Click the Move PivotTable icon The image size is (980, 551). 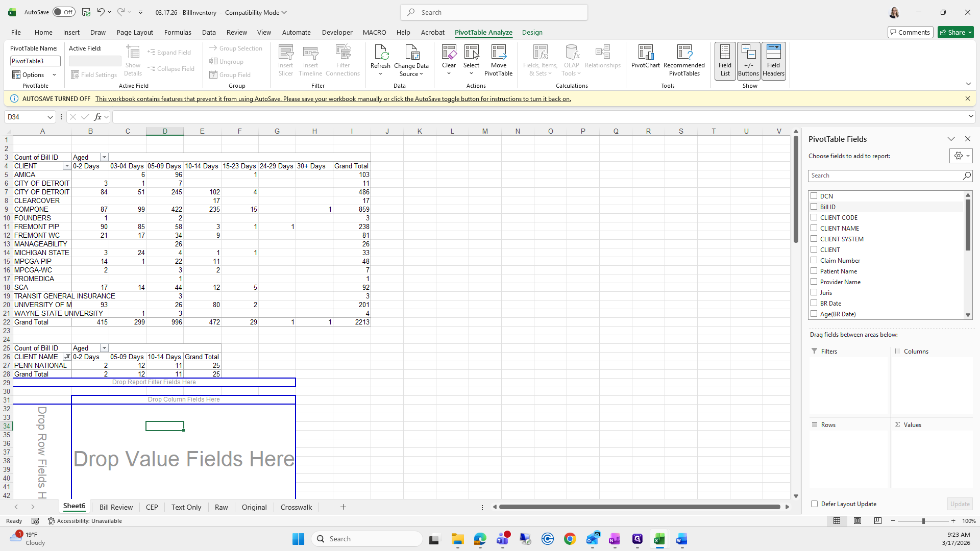click(498, 53)
